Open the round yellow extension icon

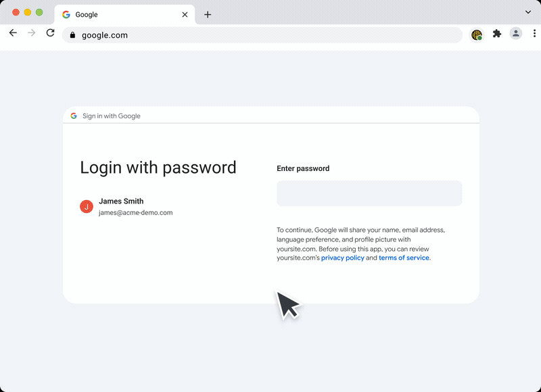point(477,34)
